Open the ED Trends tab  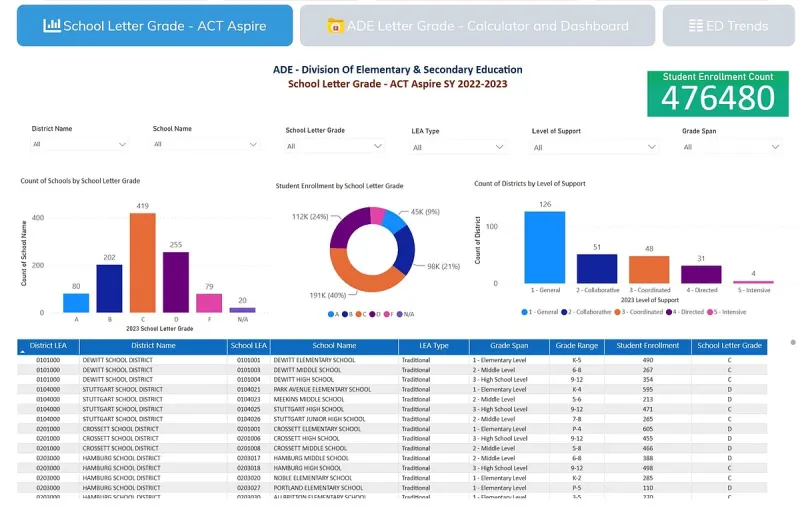tap(729, 26)
